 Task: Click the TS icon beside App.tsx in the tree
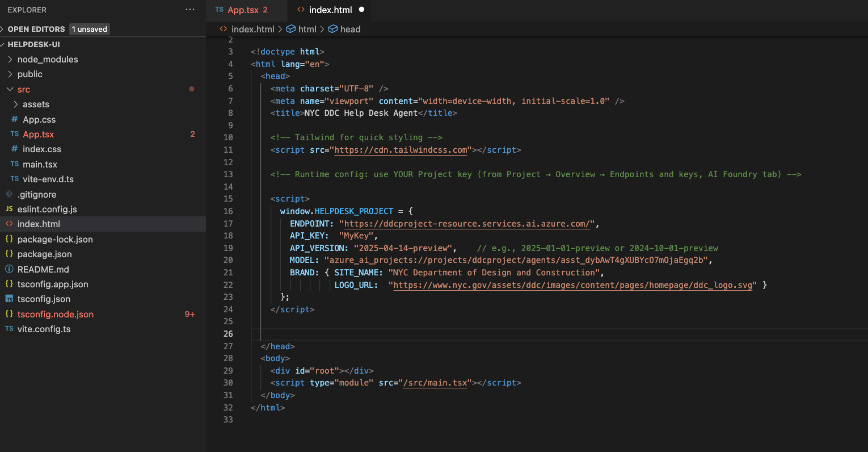[15, 134]
